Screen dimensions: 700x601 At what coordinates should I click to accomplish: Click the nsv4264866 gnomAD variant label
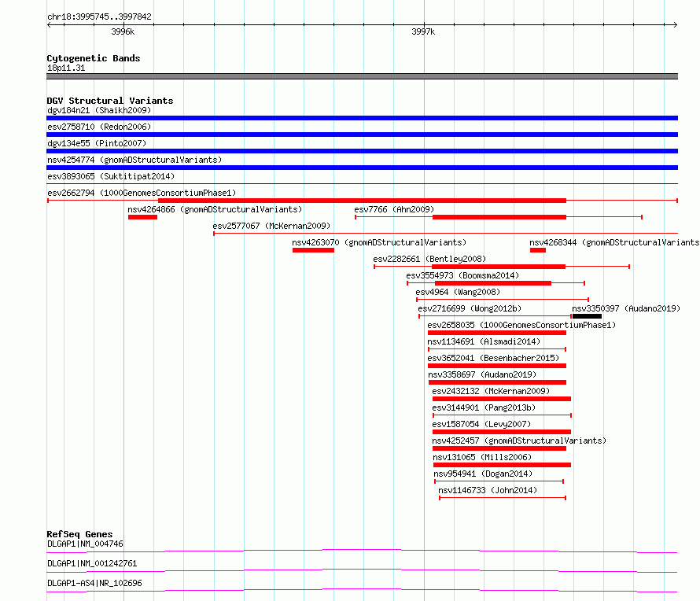coord(215,209)
